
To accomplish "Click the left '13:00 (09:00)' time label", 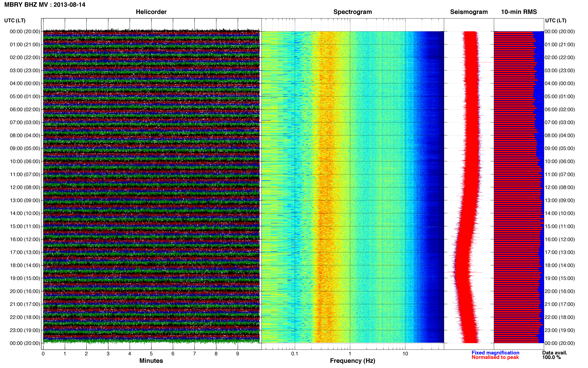I will click(25, 200).
